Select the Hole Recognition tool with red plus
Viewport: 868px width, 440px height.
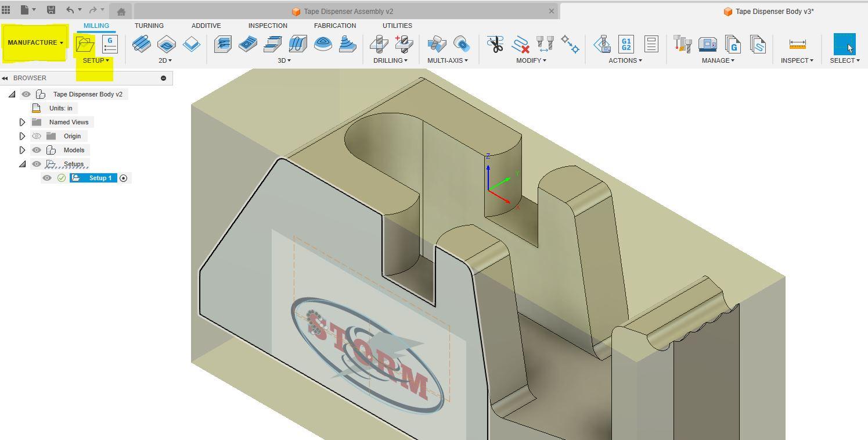[404, 44]
